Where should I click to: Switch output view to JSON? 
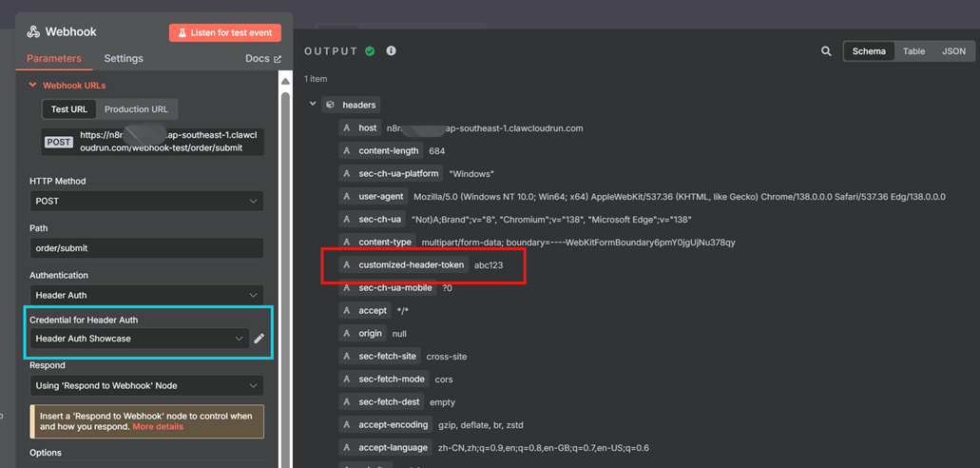952,51
